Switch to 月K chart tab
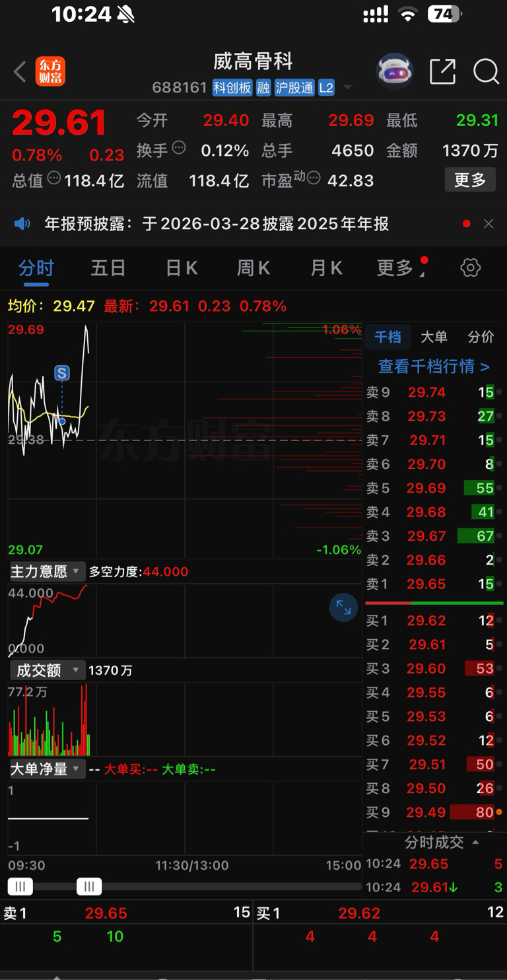Image resolution: width=507 pixels, height=980 pixels. click(326, 268)
